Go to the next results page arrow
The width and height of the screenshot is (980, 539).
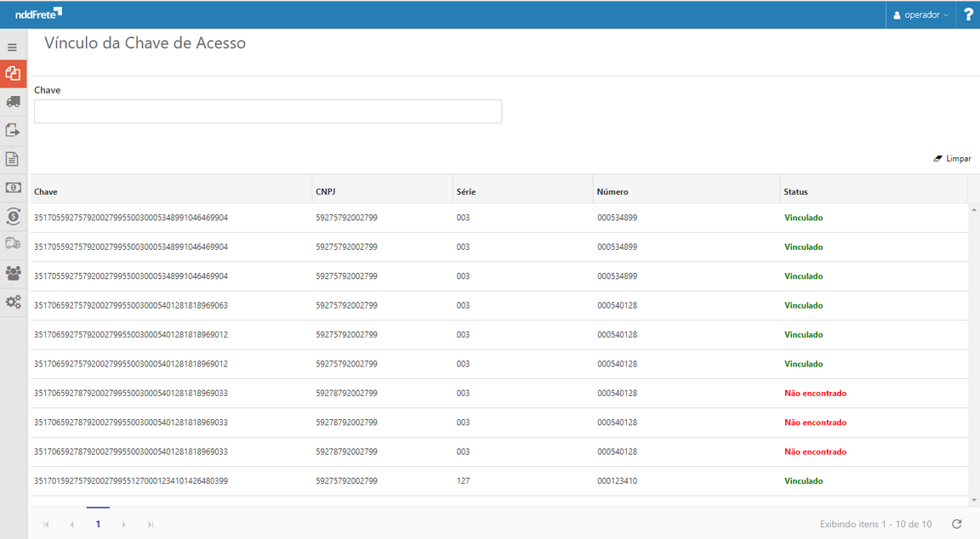(124, 525)
